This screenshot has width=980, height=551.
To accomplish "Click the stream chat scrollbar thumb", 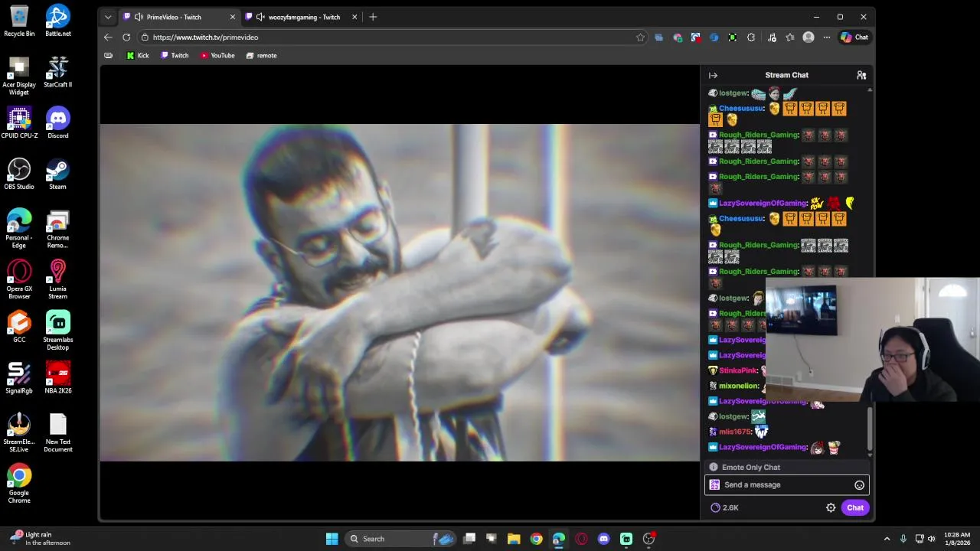I will (870, 429).
